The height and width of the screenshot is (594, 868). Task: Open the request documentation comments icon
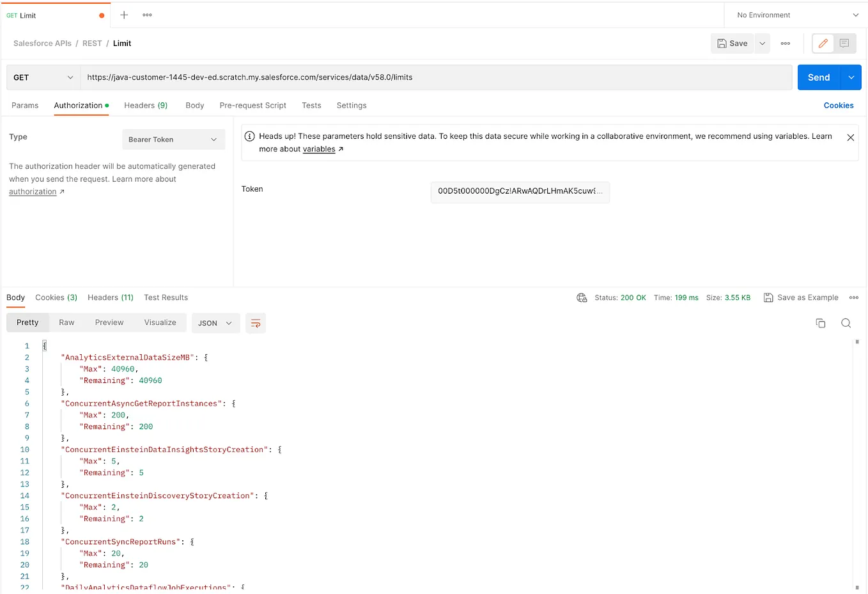tap(844, 43)
